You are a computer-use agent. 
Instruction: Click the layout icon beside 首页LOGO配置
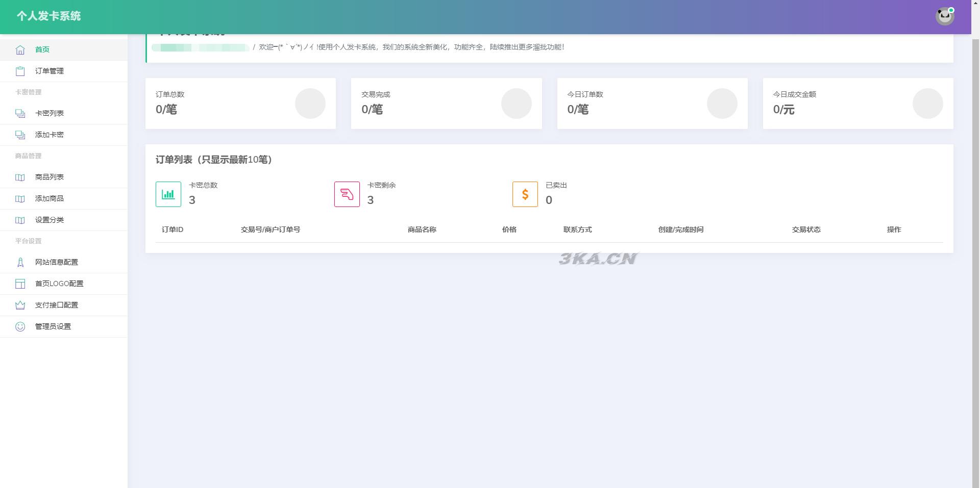coord(20,284)
